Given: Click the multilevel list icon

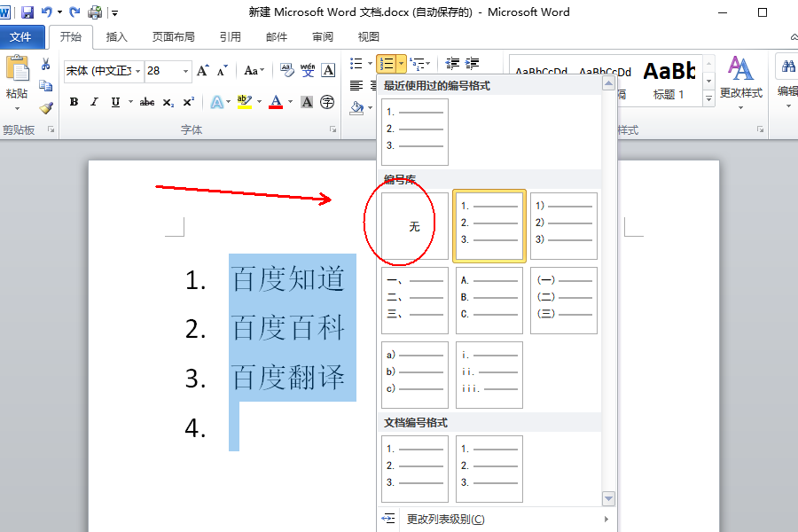Looking at the screenshot, I should tap(417, 64).
